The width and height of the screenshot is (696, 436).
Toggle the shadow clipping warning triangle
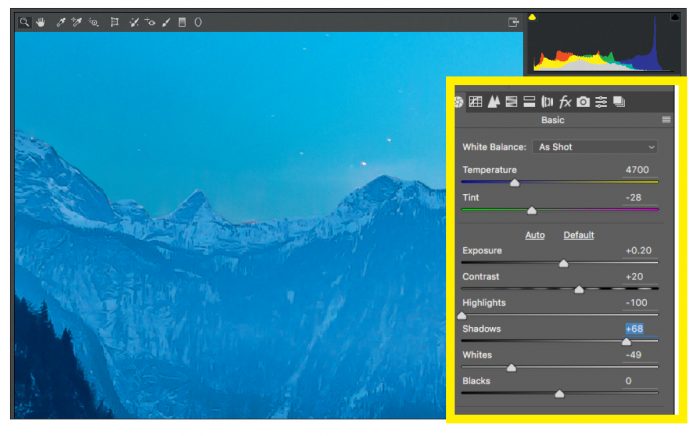coord(533,17)
